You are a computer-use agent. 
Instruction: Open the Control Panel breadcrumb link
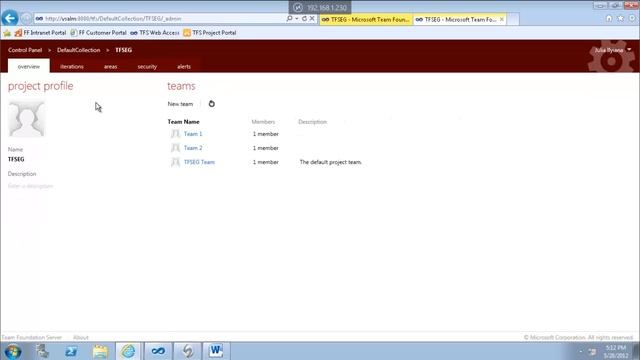coord(25,50)
